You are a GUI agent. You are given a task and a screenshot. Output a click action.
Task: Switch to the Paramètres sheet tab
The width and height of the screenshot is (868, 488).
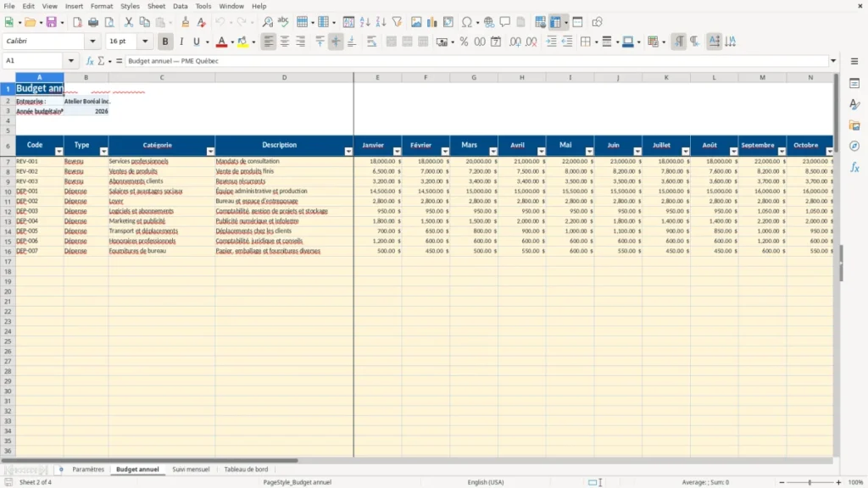coord(88,469)
